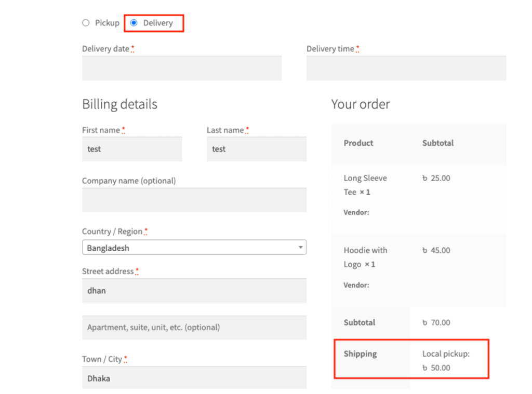Viewport: 532px width, 394px height.
Task: Click the 25.00 subtotal price
Action: [x=436, y=179]
